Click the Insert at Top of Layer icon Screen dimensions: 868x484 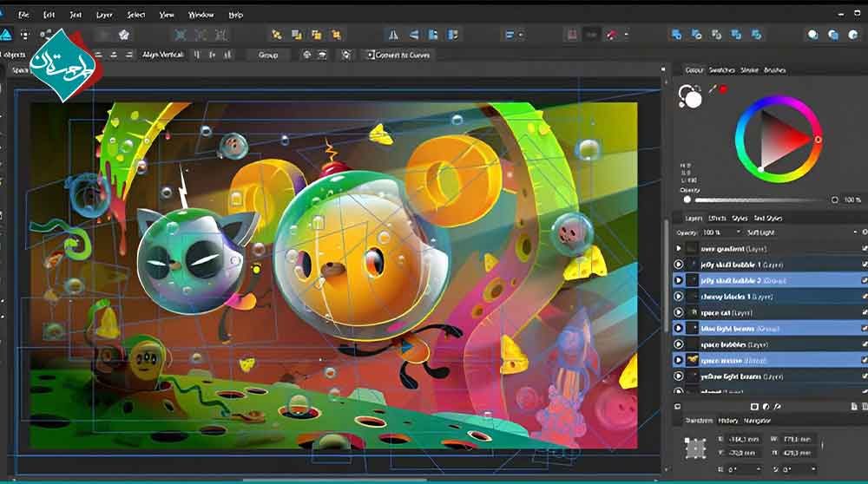pyautogui.click(x=833, y=35)
